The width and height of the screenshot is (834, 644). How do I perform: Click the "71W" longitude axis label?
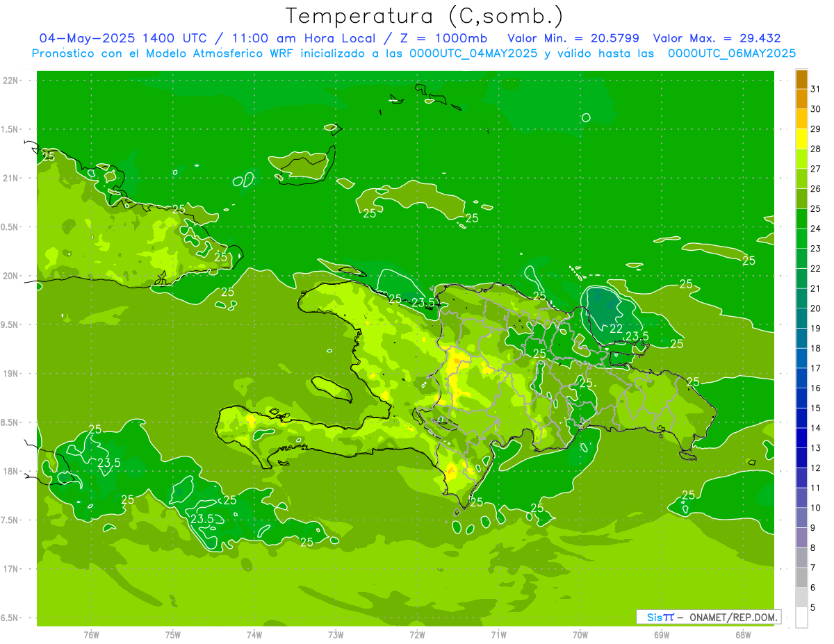point(498,635)
